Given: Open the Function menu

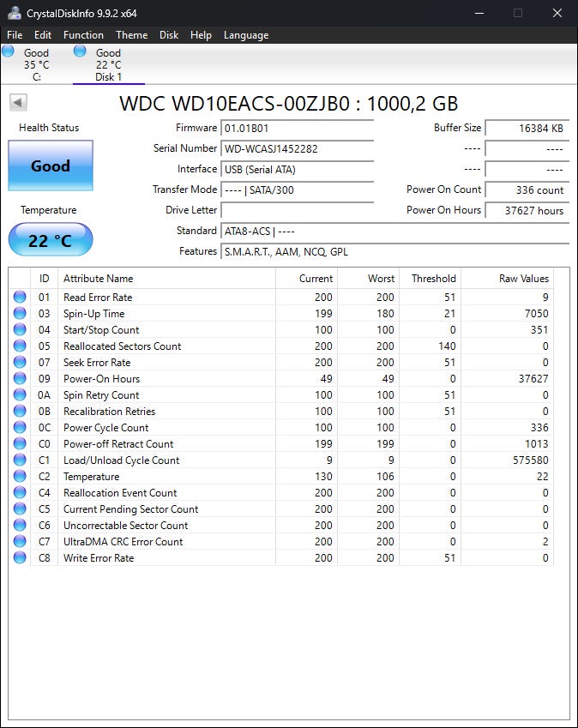Looking at the screenshot, I should pyautogui.click(x=83, y=35).
